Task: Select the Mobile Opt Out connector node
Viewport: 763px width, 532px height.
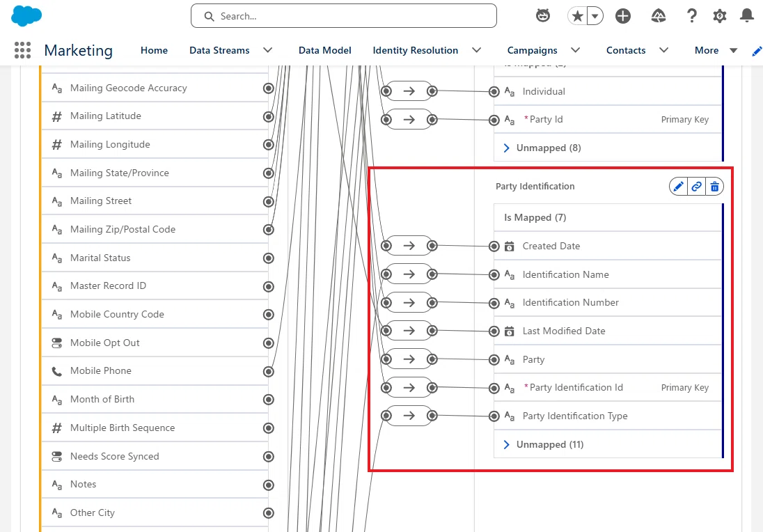Action: click(x=269, y=343)
